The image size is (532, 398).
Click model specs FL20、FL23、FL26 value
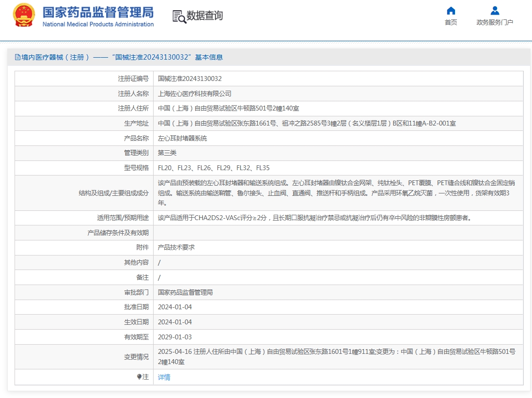tap(214, 168)
